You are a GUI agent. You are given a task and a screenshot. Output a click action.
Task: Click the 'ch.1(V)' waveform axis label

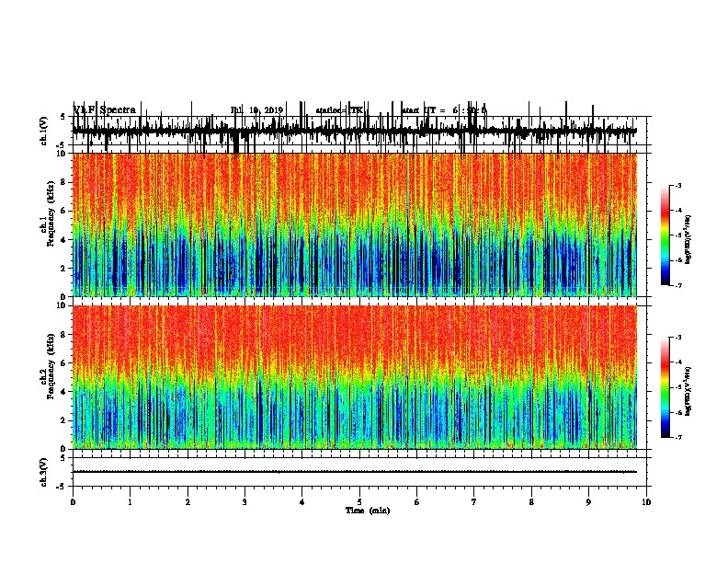click(x=43, y=131)
